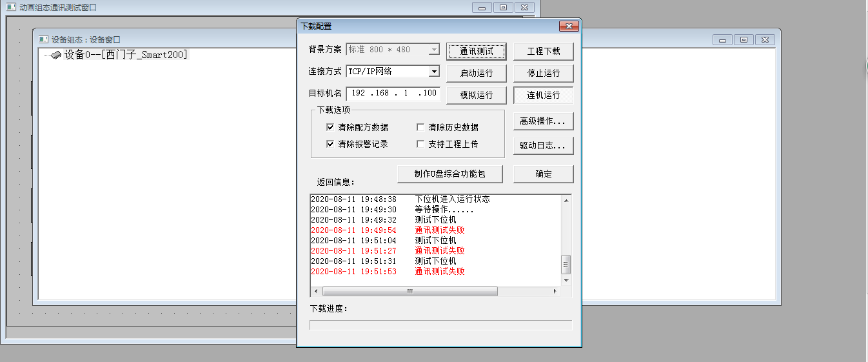Click 制作U盘综合功能包 button
868x362 pixels.
tap(450, 174)
